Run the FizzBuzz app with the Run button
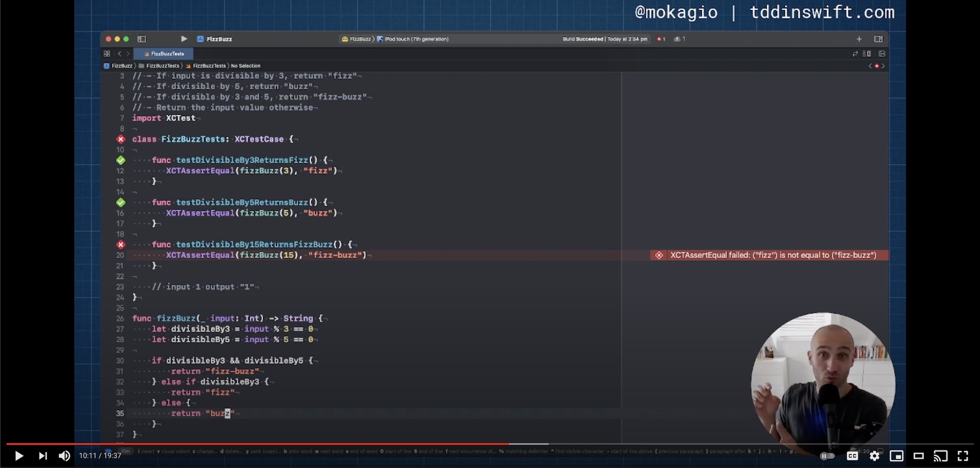980x468 pixels. tap(184, 39)
